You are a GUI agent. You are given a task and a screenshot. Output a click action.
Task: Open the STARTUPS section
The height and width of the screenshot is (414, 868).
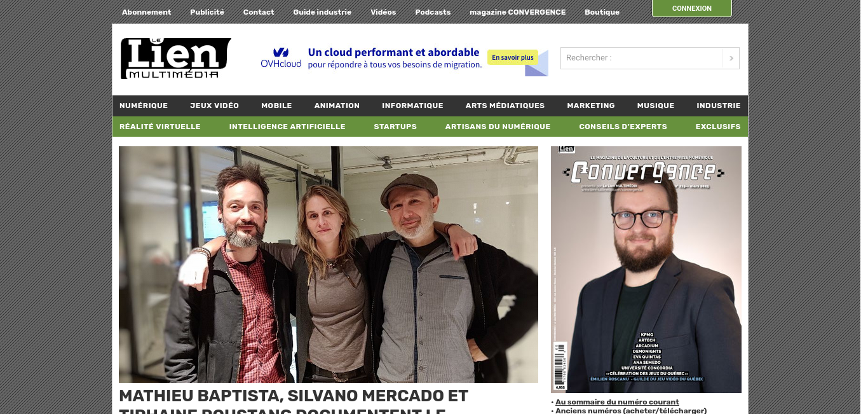[x=395, y=127]
